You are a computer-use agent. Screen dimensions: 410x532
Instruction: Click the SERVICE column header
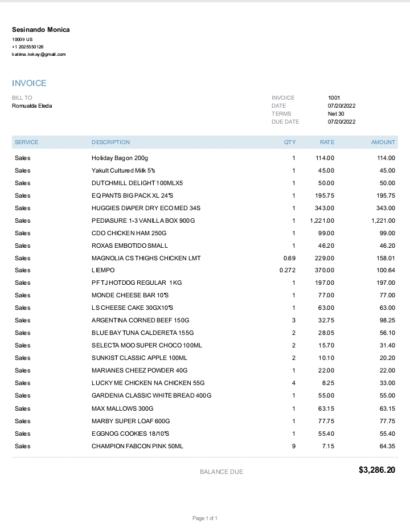coord(26,142)
